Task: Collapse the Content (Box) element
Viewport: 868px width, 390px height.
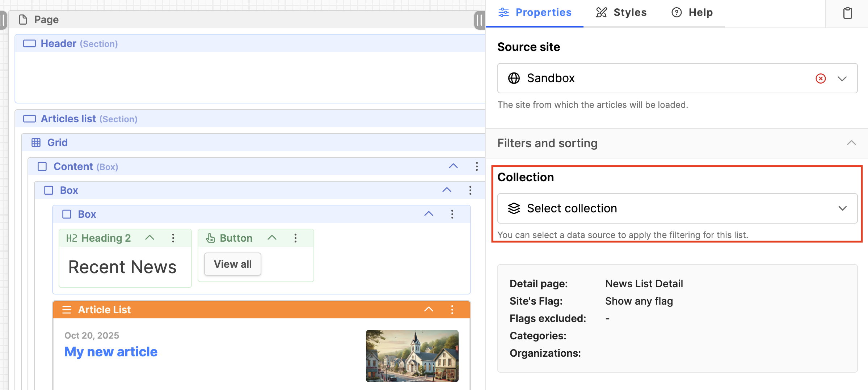Action: [453, 166]
